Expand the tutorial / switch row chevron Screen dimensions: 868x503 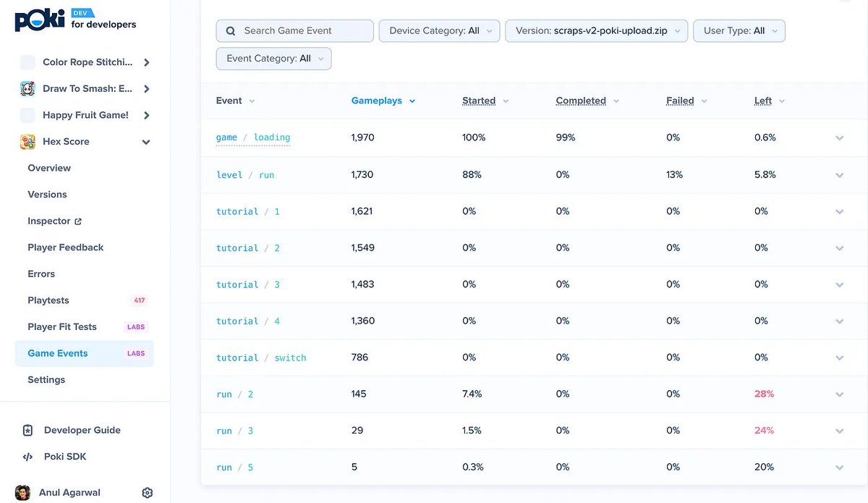(x=839, y=358)
